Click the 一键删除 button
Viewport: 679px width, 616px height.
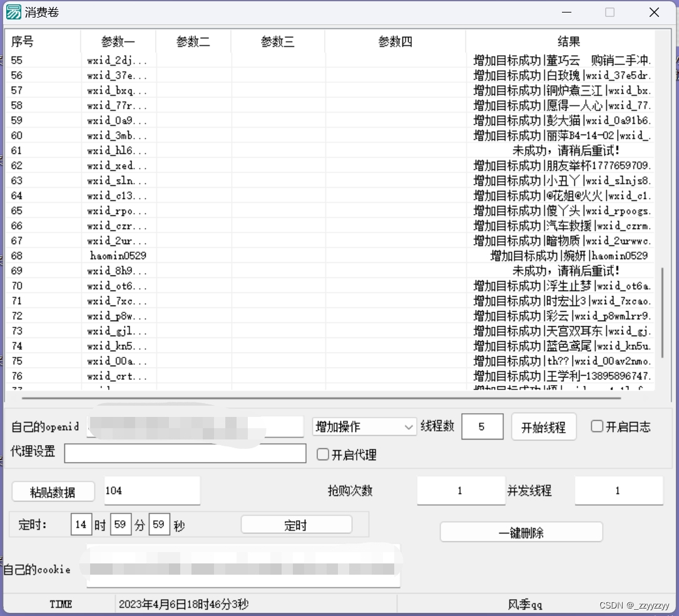pos(521,532)
